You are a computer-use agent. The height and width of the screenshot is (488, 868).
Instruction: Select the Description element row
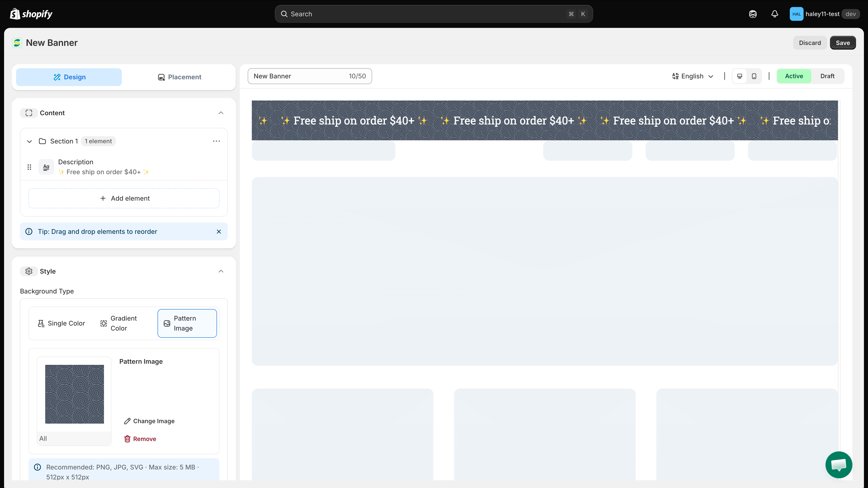coord(124,167)
